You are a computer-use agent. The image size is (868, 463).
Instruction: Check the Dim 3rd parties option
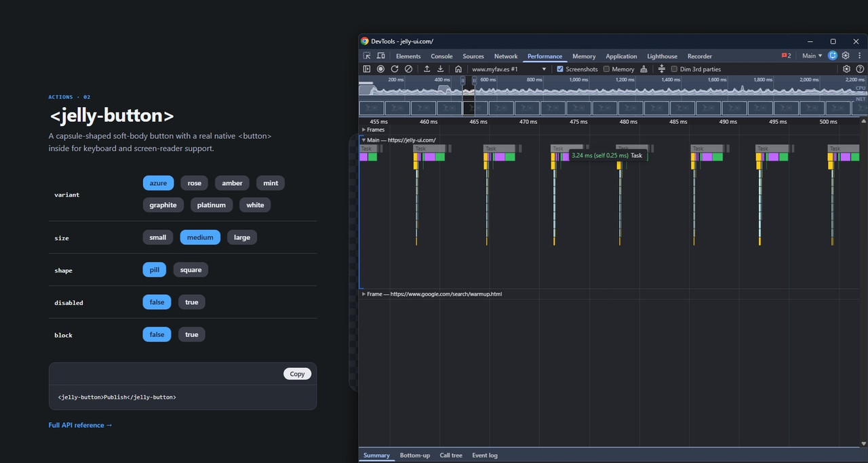(674, 69)
